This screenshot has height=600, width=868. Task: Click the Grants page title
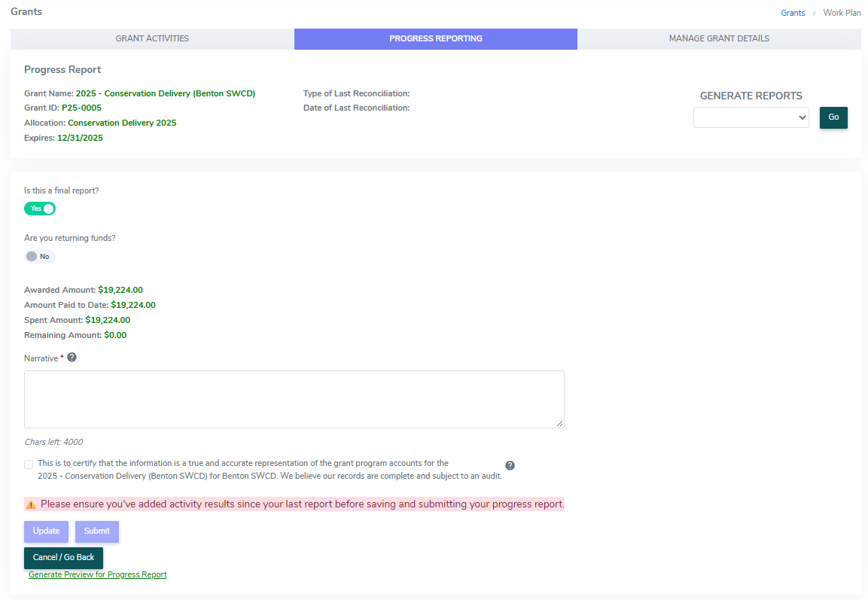point(26,11)
